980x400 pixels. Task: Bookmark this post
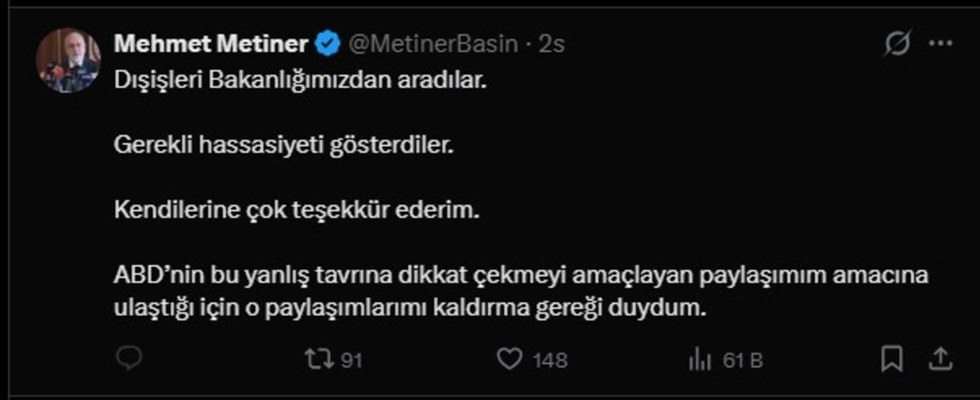click(x=891, y=358)
